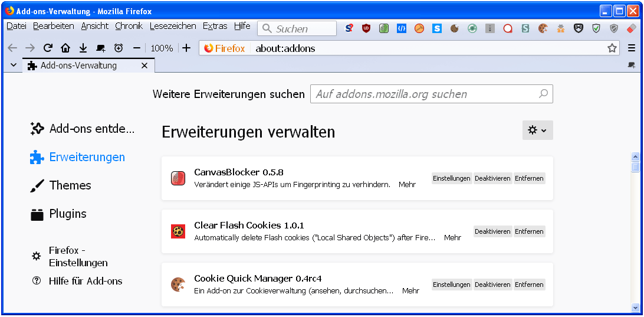
Task: Open Add-ons entdecken in sidebar
Action: coord(83,129)
